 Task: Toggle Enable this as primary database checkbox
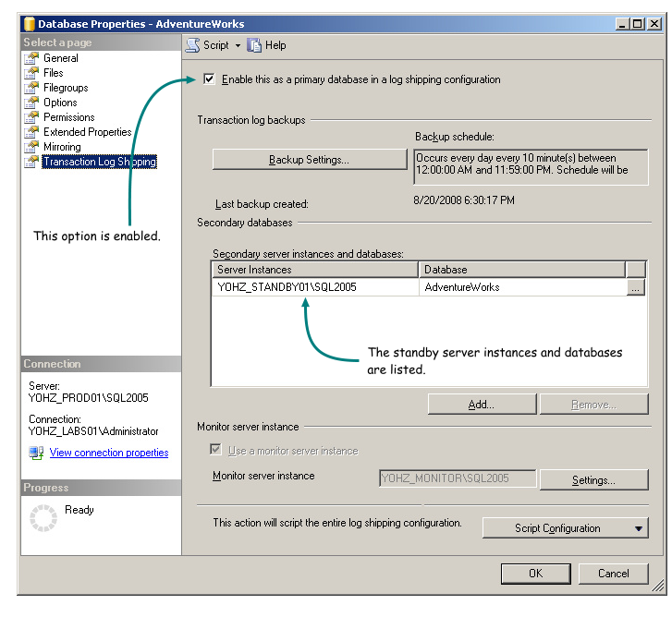click(x=209, y=79)
